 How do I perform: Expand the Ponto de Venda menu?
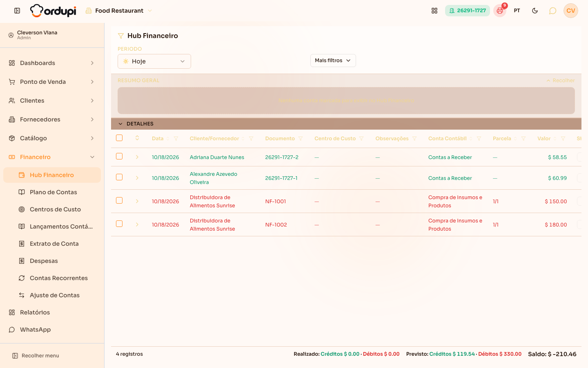(52, 82)
